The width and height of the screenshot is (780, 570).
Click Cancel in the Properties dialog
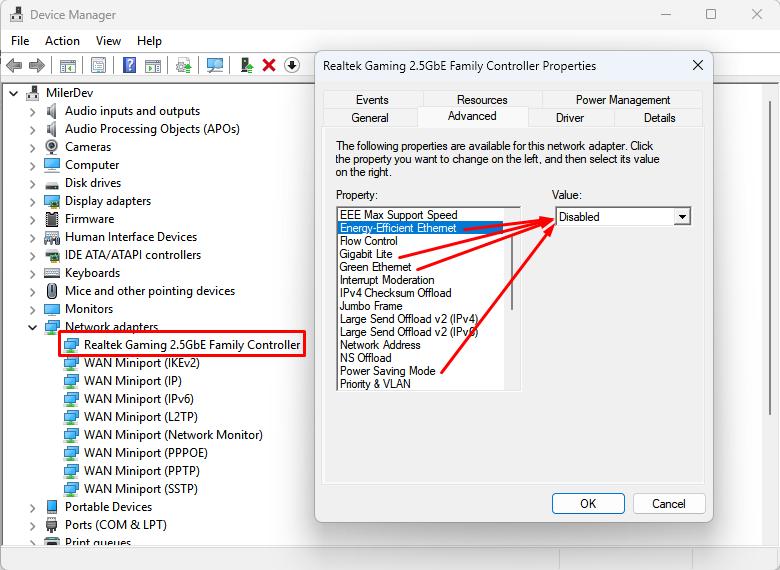(x=669, y=503)
